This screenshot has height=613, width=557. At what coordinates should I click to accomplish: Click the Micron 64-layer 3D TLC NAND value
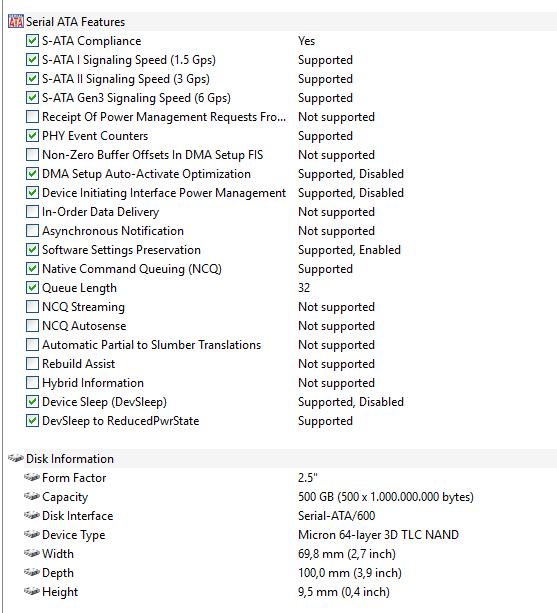378,534
